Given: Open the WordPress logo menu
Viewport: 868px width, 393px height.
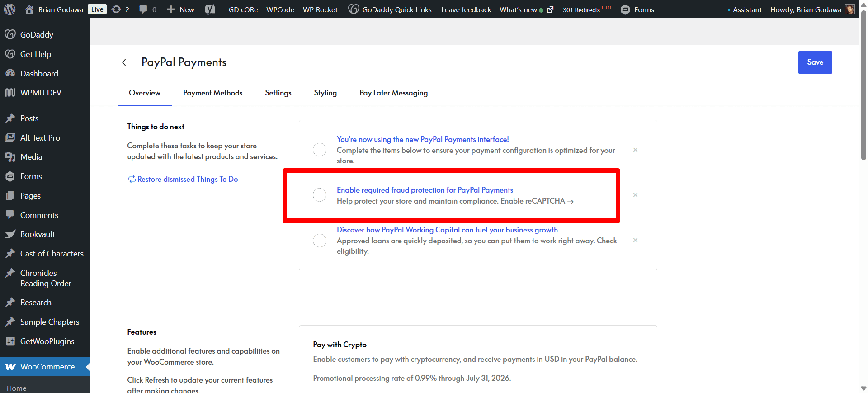Looking at the screenshot, I should pos(10,9).
